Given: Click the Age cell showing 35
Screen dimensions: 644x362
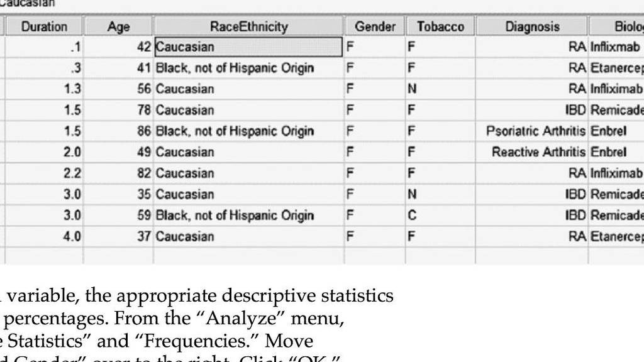Looking at the screenshot, I should (x=118, y=195).
